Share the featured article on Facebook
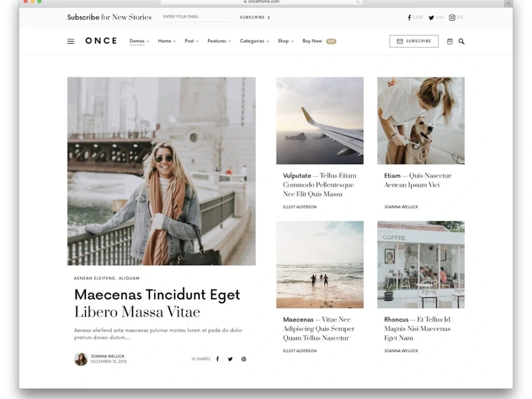 (217, 359)
